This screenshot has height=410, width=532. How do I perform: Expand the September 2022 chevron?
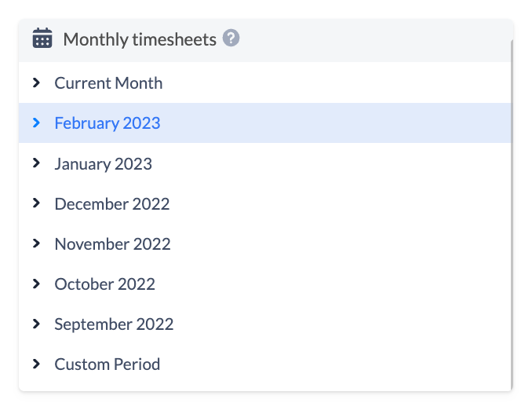(x=36, y=324)
